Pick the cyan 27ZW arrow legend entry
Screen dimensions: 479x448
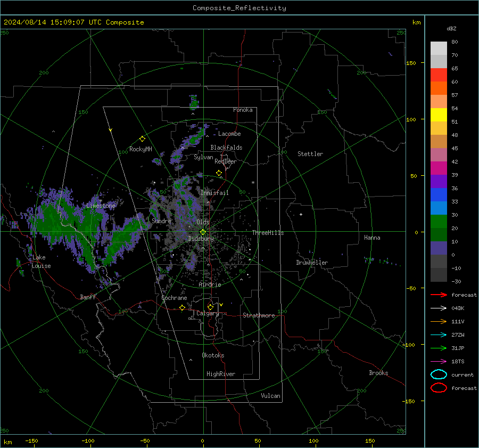click(439, 335)
